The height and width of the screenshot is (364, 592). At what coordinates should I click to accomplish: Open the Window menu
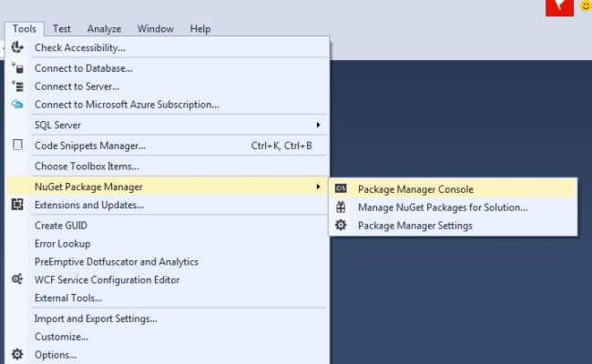(x=155, y=29)
